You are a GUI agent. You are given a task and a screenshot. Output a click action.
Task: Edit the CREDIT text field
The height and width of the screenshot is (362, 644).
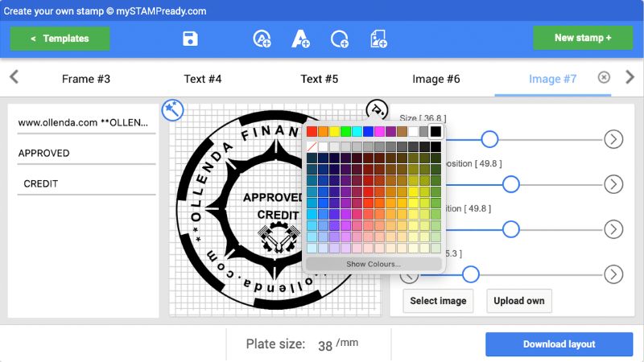pos(86,183)
